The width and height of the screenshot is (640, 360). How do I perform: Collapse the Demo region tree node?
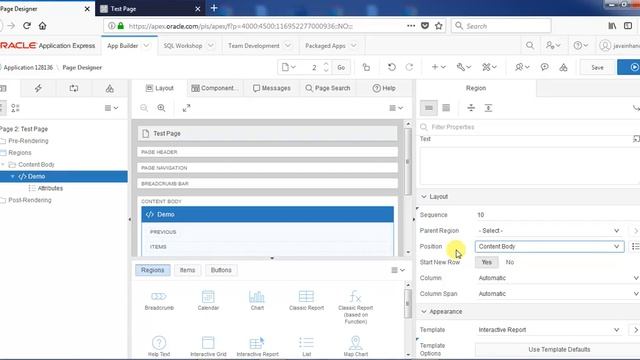point(13,176)
